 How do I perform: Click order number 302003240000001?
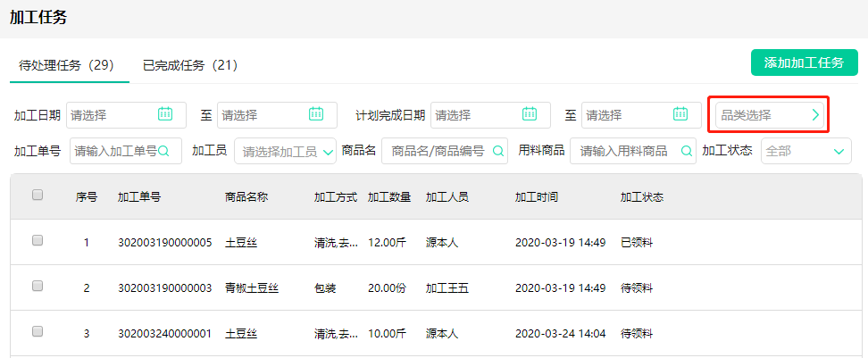tap(164, 334)
